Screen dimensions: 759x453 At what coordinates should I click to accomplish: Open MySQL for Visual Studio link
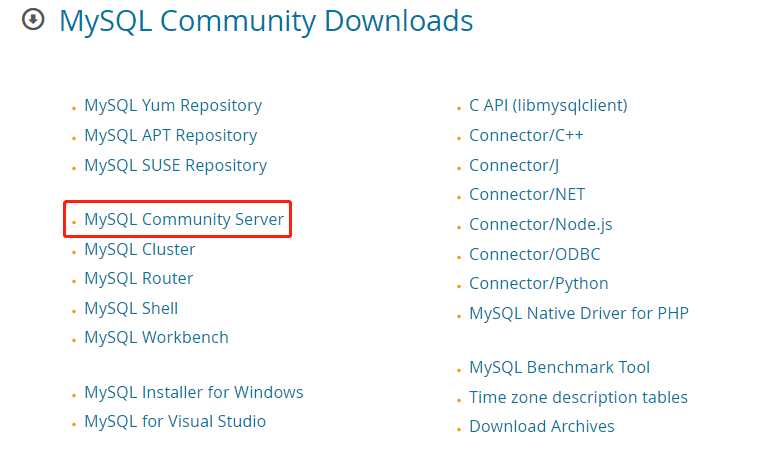pyautogui.click(x=175, y=421)
